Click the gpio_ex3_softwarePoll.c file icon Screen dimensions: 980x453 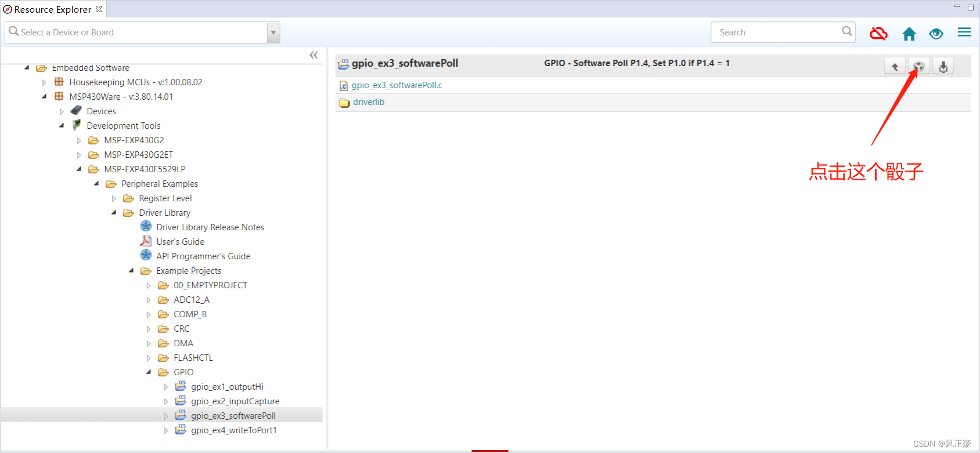[344, 86]
